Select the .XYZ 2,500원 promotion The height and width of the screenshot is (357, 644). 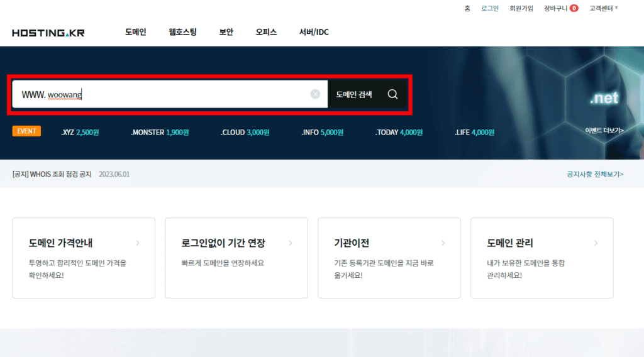80,133
